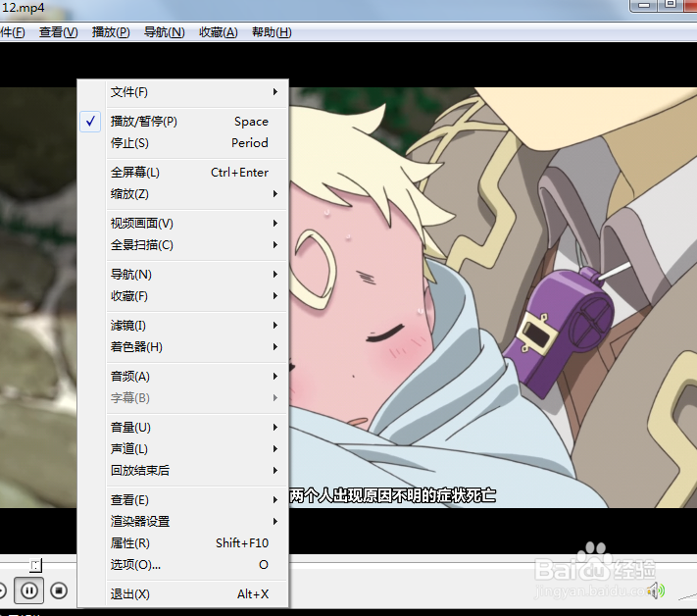697x616 pixels.
Task: Expand the 滤镜(I) submenu
Action: point(182,325)
